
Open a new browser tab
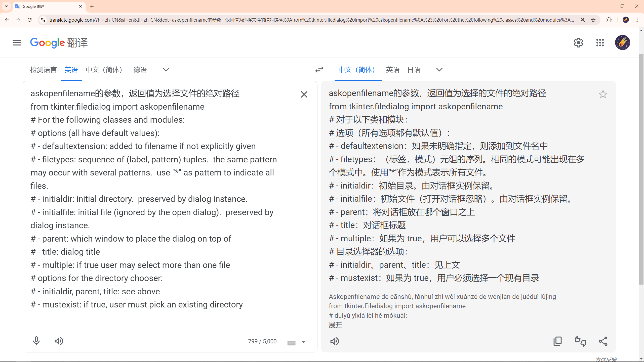[x=92, y=6]
